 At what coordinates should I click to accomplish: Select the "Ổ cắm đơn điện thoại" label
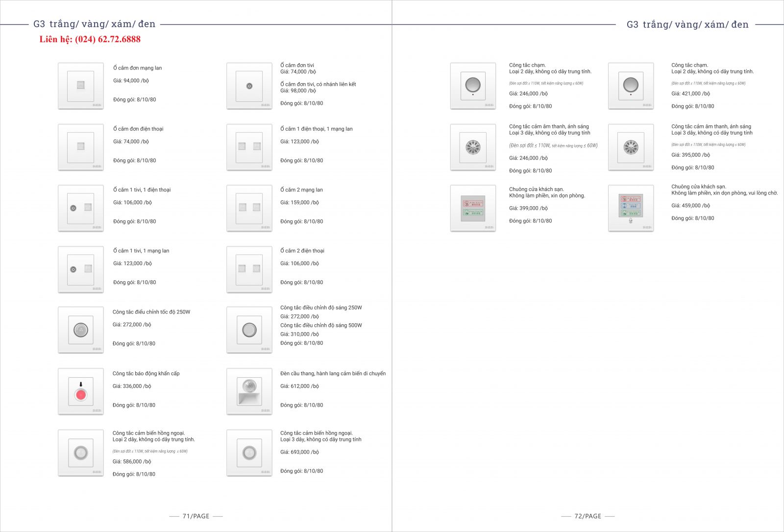coord(138,129)
